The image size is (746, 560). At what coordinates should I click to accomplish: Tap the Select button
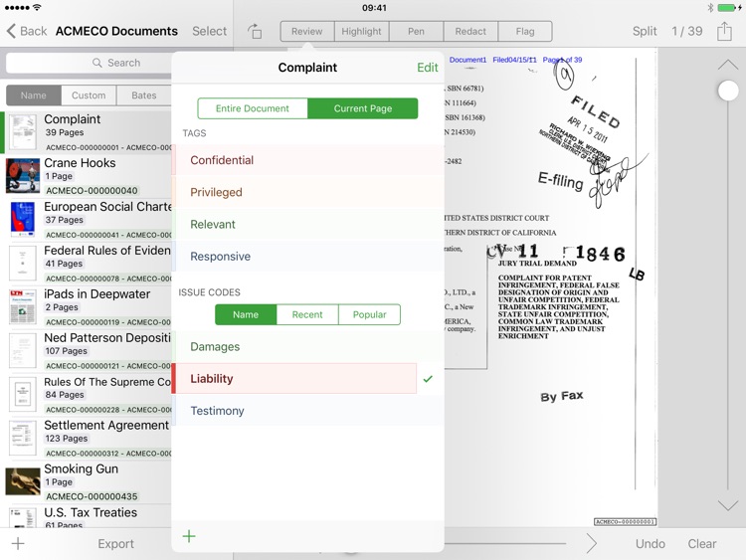click(209, 31)
